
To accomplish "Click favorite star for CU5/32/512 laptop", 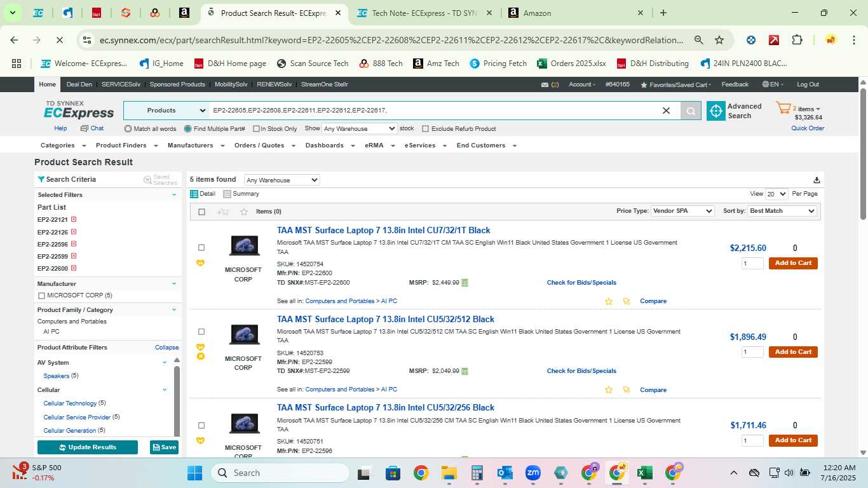I will coord(609,390).
